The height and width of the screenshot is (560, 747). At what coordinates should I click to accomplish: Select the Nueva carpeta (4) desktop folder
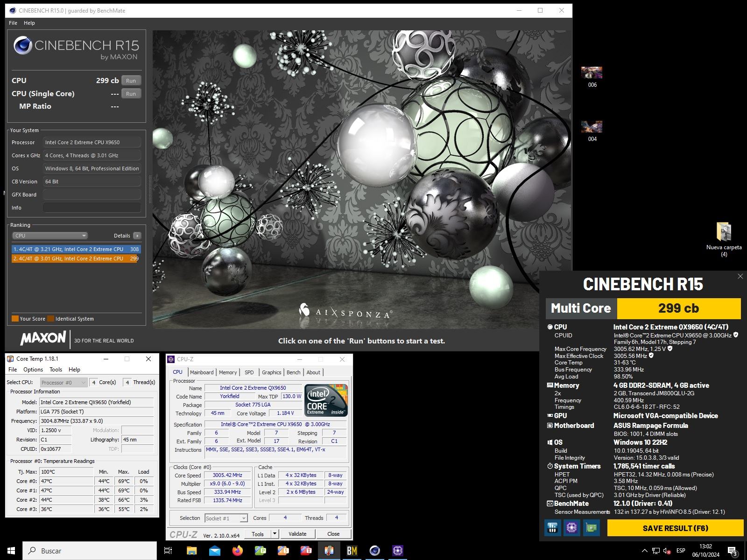724,240
